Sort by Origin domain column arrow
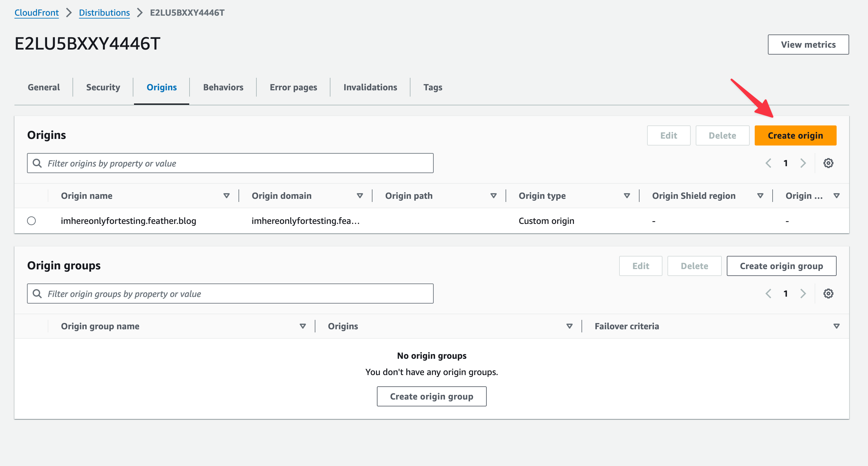868x466 pixels. pos(360,196)
